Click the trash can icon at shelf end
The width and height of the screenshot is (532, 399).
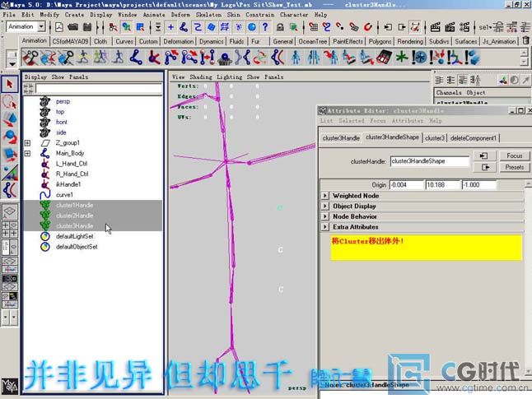click(x=526, y=40)
